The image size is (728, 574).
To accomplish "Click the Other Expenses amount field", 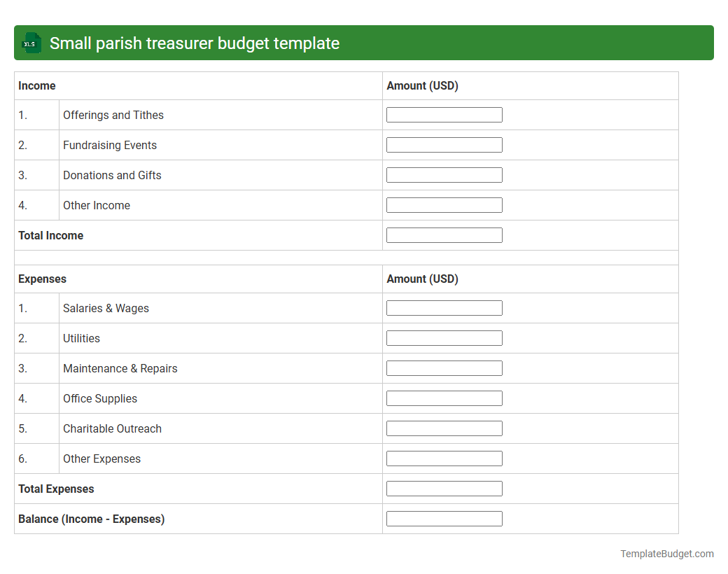I will point(444,458).
